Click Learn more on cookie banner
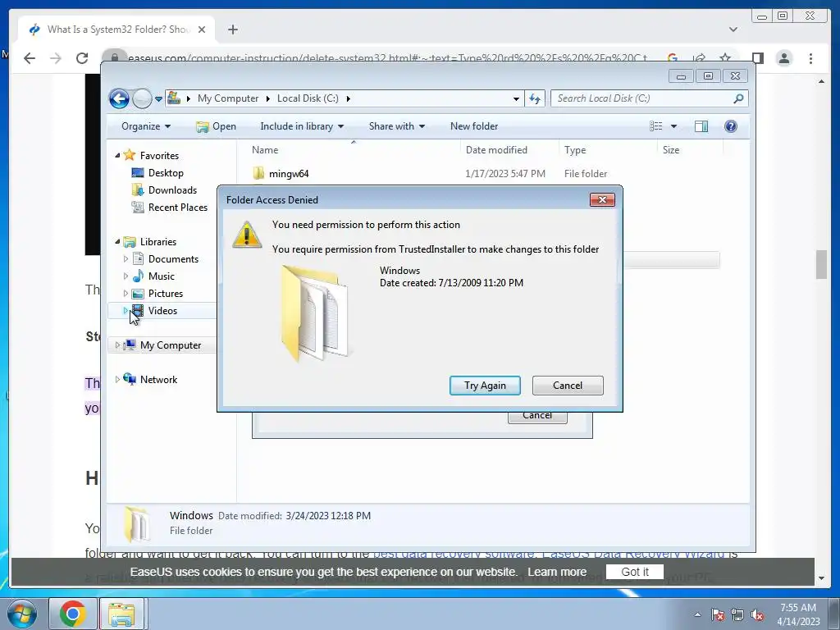The width and height of the screenshot is (840, 630). click(x=557, y=572)
